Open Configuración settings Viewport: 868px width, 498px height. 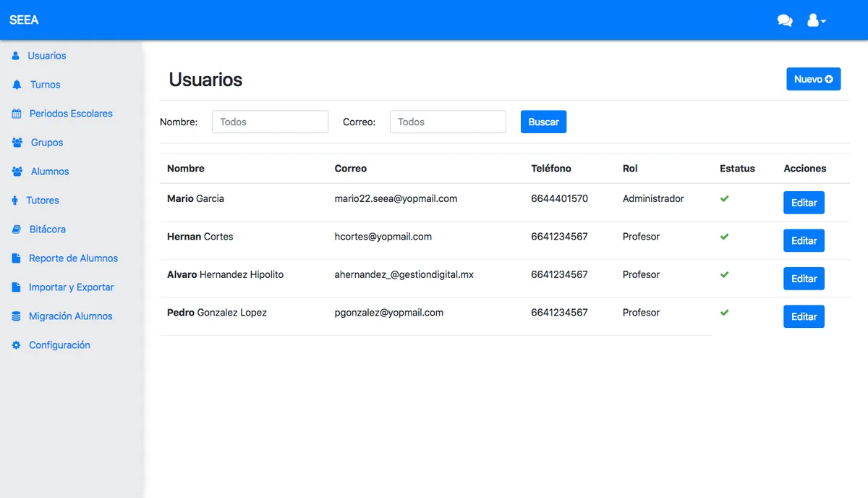59,345
